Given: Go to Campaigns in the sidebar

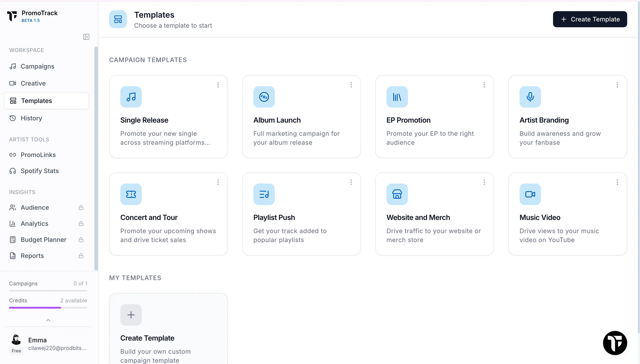Looking at the screenshot, I should pyautogui.click(x=46, y=66).
